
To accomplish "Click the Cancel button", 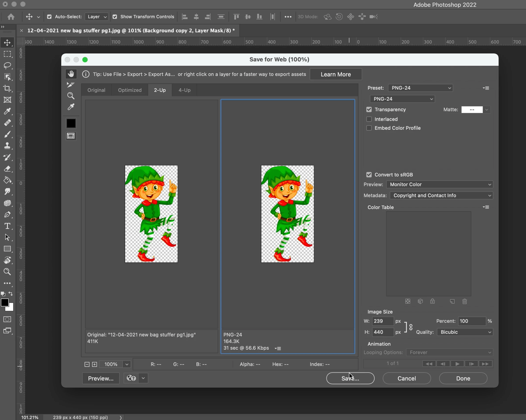I will click(x=407, y=378).
